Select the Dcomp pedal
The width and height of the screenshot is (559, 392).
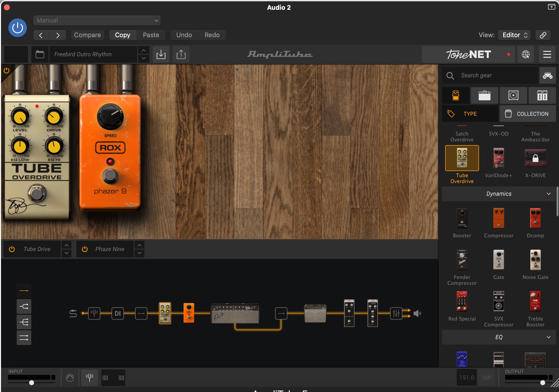pos(536,218)
